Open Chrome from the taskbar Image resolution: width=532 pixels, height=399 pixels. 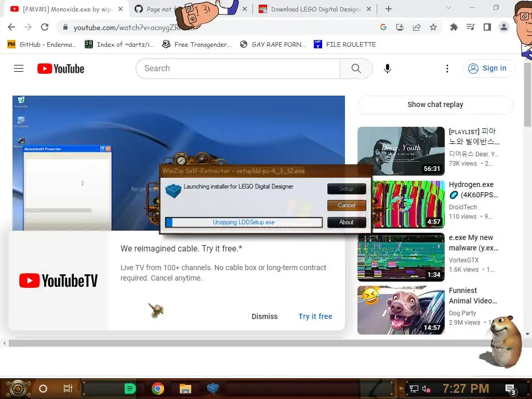[158, 389]
